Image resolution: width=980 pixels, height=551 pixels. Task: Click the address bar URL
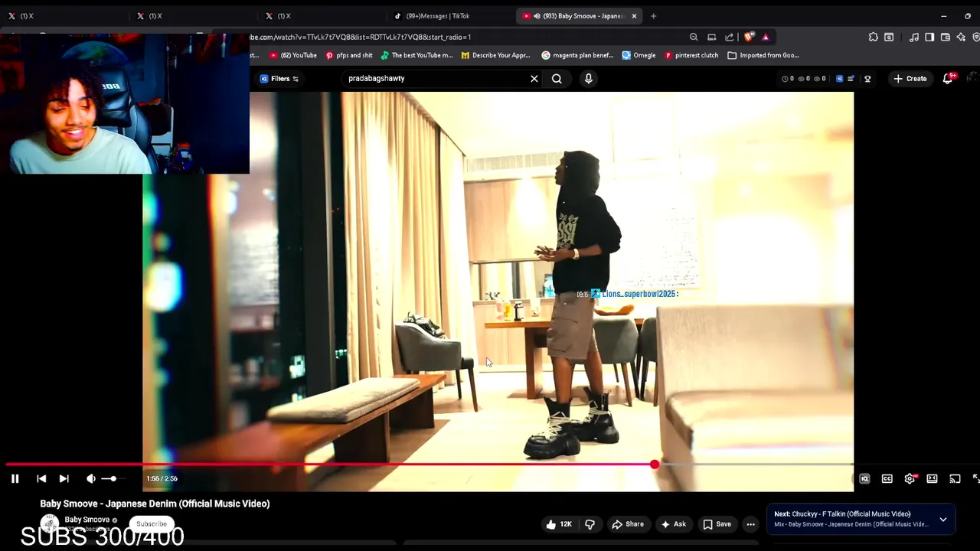(x=360, y=37)
